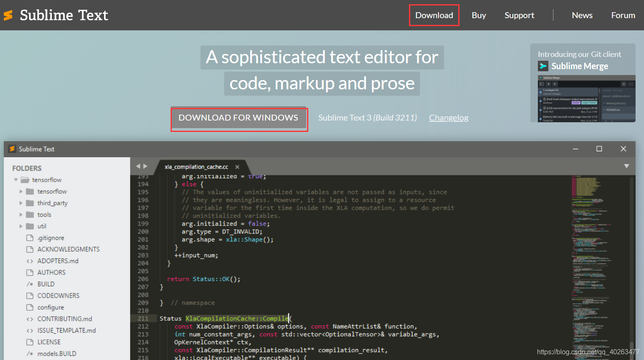
Task: Go to next tab with right arrow
Action: (145, 167)
